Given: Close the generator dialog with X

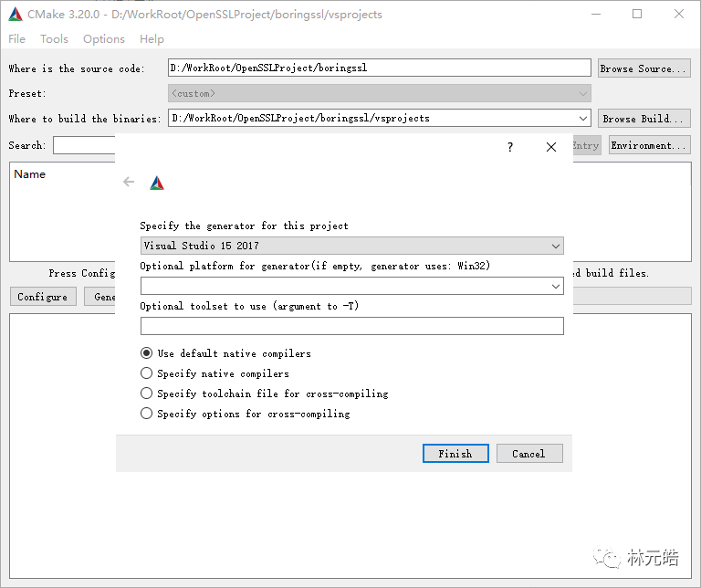Looking at the screenshot, I should click(x=551, y=147).
